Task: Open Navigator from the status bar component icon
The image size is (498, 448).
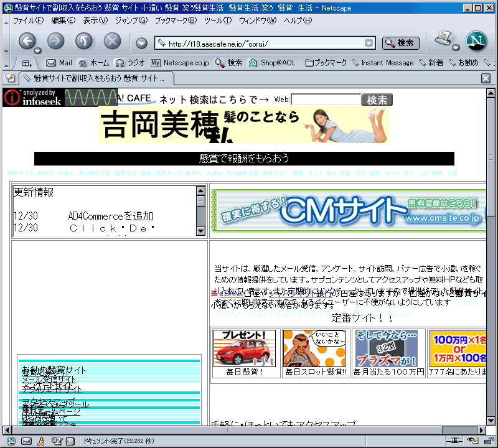Action: point(11,441)
